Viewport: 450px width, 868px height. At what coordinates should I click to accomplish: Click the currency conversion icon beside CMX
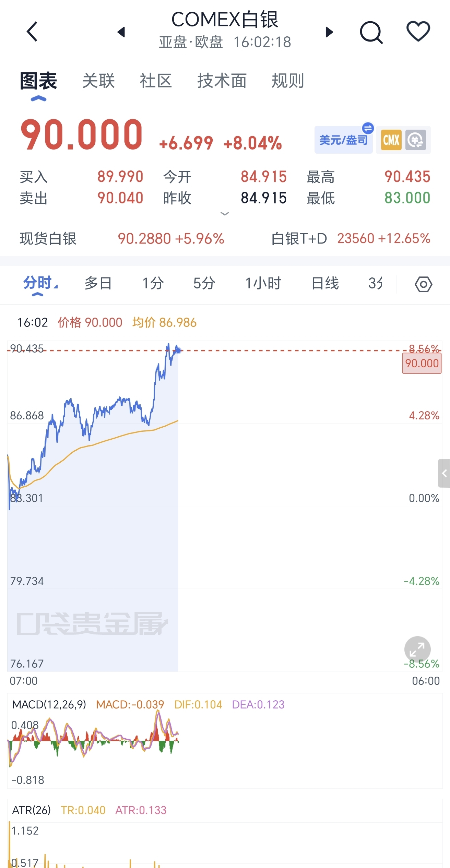pyautogui.click(x=416, y=140)
